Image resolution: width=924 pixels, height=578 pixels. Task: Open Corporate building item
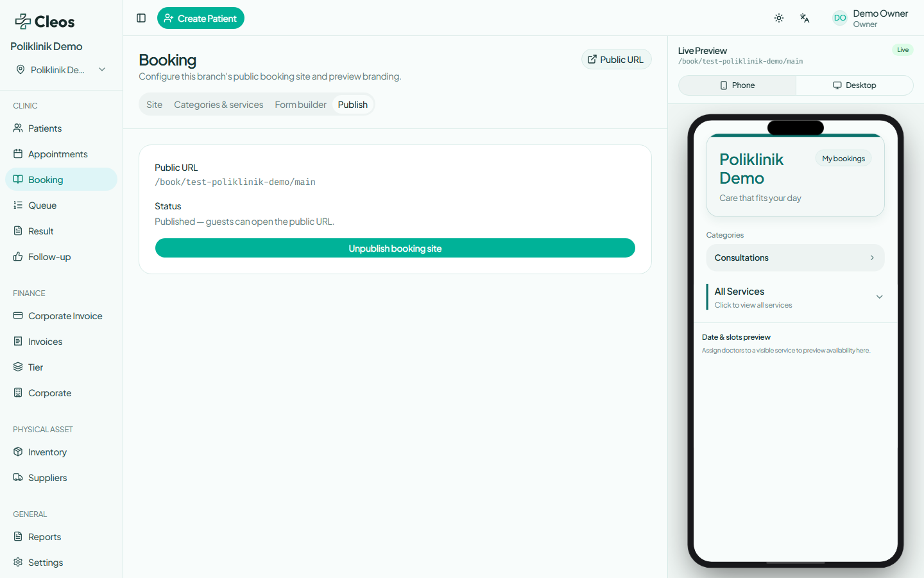tap(61, 393)
